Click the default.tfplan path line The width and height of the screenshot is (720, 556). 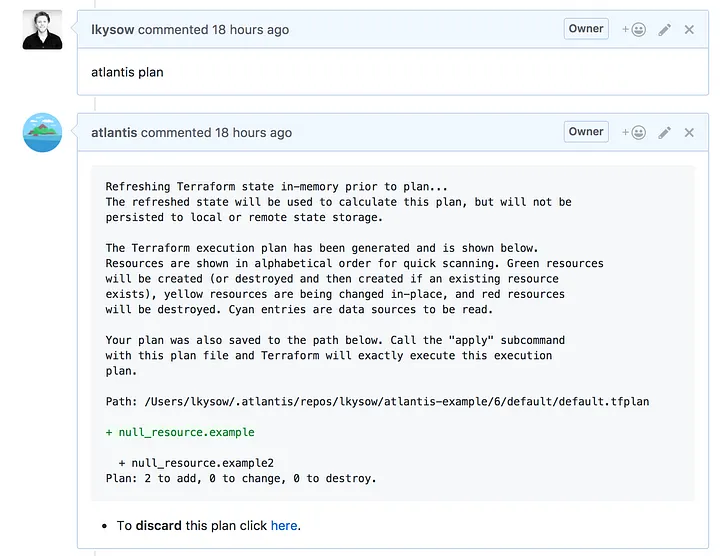[x=377, y=402]
